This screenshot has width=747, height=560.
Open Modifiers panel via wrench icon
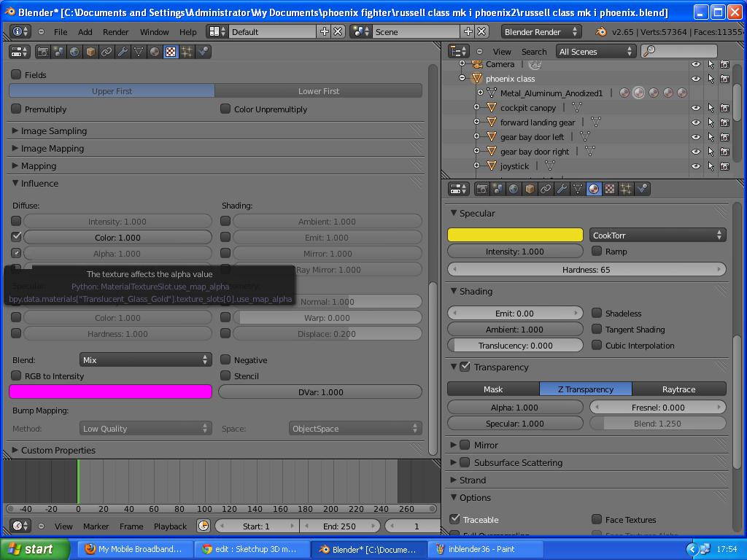pyautogui.click(x=562, y=189)
